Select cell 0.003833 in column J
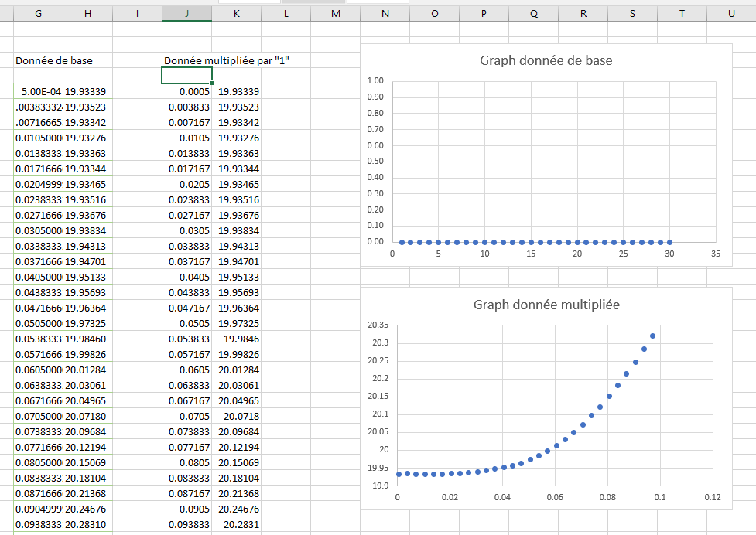Viewport: 756px width, 535px height. click(187, 107)
